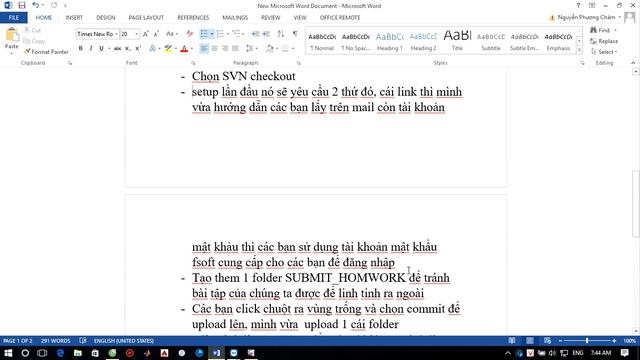Click the Undo arrow in title bar
The height and width of the screenshot is (360, 640).
click(x=36, y=5)
